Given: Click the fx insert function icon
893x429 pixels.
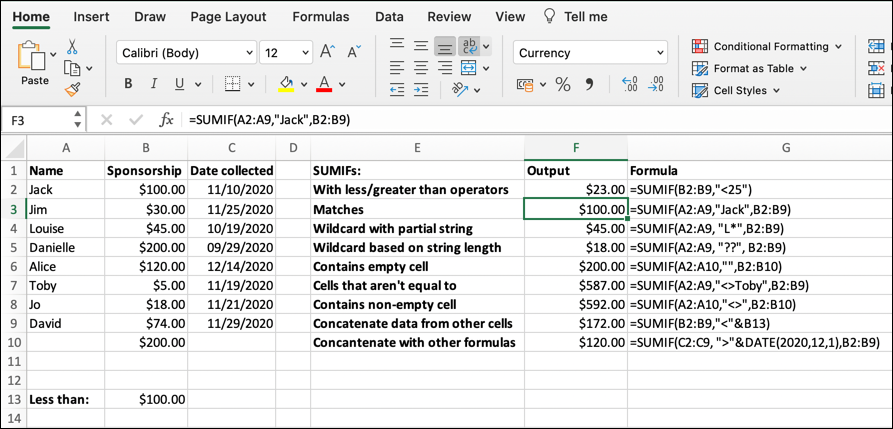Looking at the screenshot, I should [x=166, y=120].
